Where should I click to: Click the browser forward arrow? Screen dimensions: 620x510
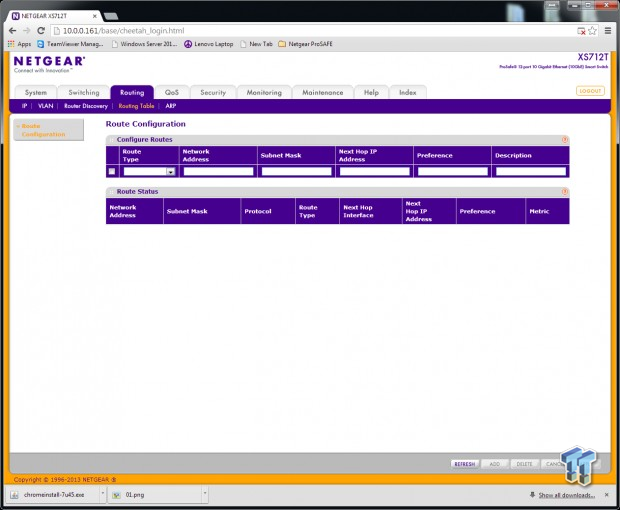pos(26,31)
